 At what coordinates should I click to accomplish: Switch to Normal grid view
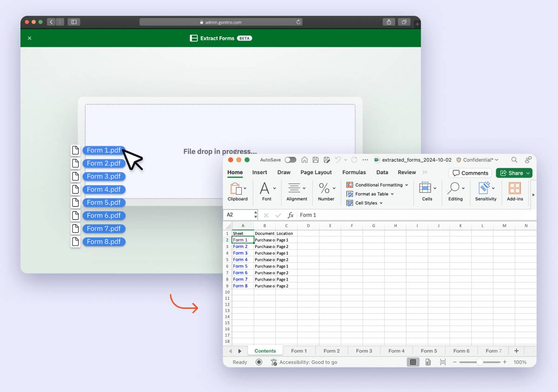(413, 362)
